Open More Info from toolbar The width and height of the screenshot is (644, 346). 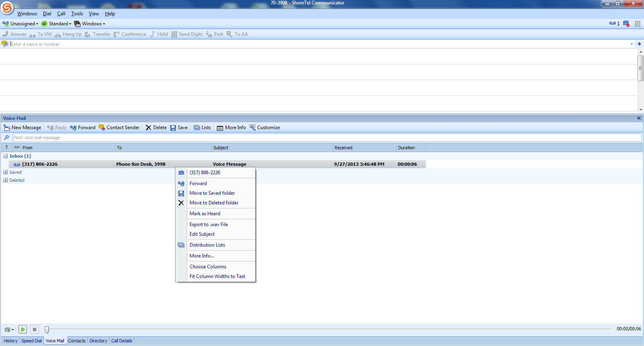tap(231, 128)
